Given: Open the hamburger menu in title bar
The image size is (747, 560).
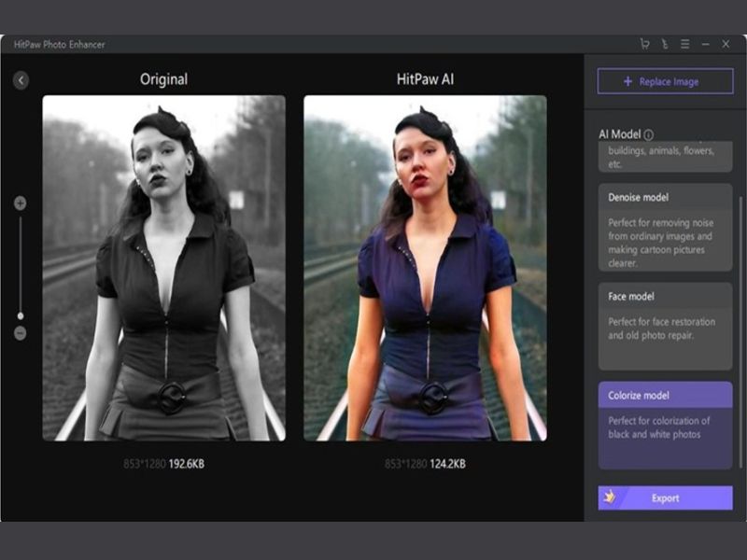Looking at the screenshot, I should click(x=684, y=44).
